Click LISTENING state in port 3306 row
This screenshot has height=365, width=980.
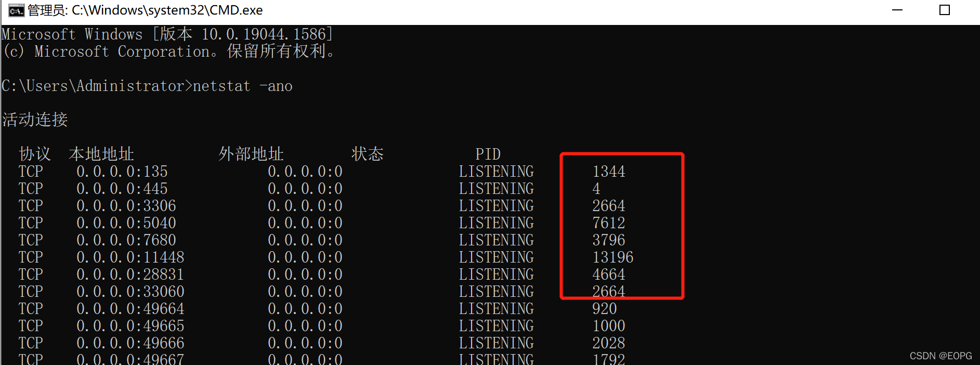496,206
